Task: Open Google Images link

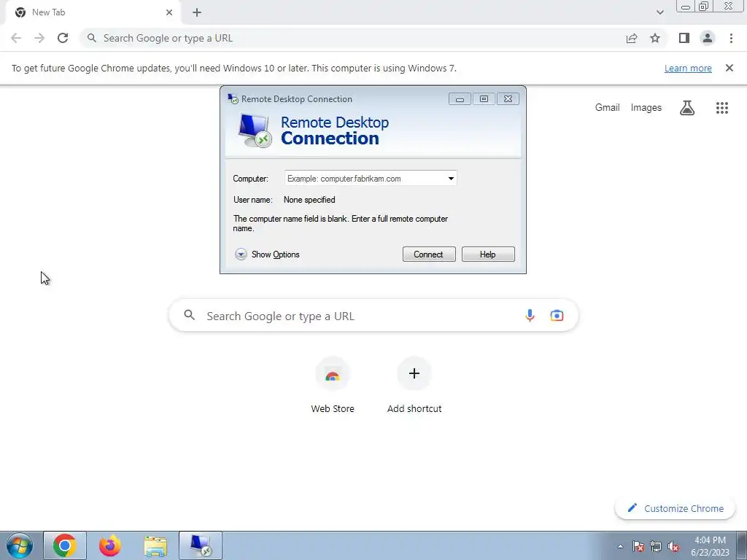Action: (x=646, y=108)
